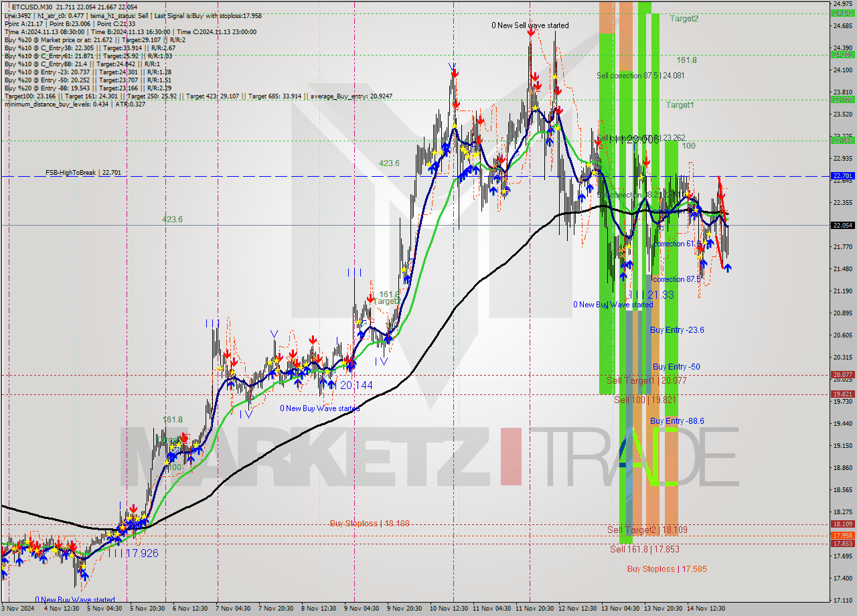Click 17.110 on the price axis
The width and height of the screenshot is (857, 616).
tap(843, 600)
